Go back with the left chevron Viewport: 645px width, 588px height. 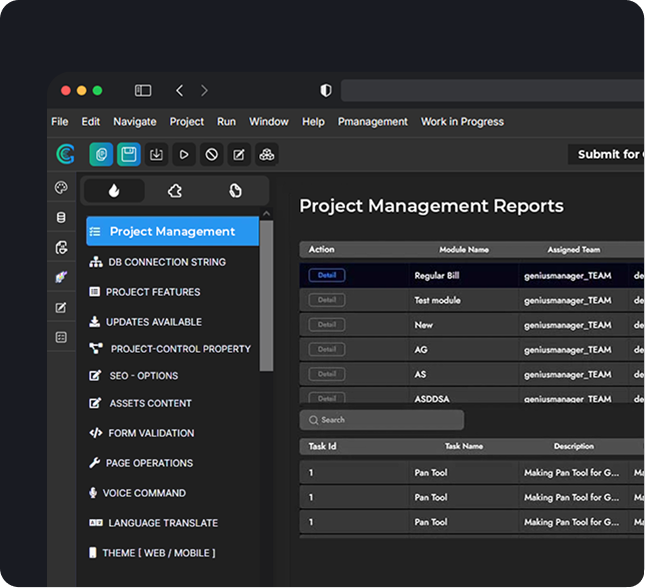click(x=179, y=90)
